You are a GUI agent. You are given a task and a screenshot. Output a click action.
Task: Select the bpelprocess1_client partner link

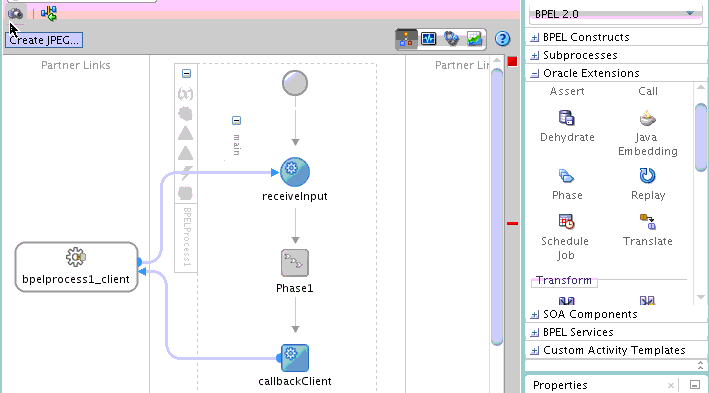coord(76,267)
